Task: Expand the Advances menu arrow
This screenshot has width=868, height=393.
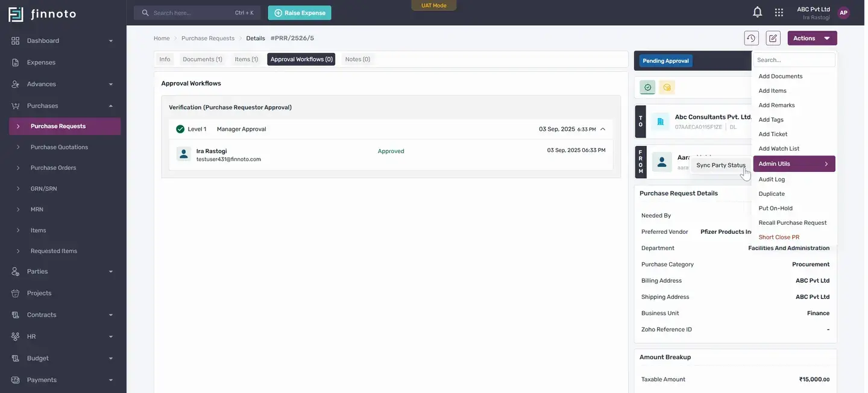Action: [x=110, y=84]
